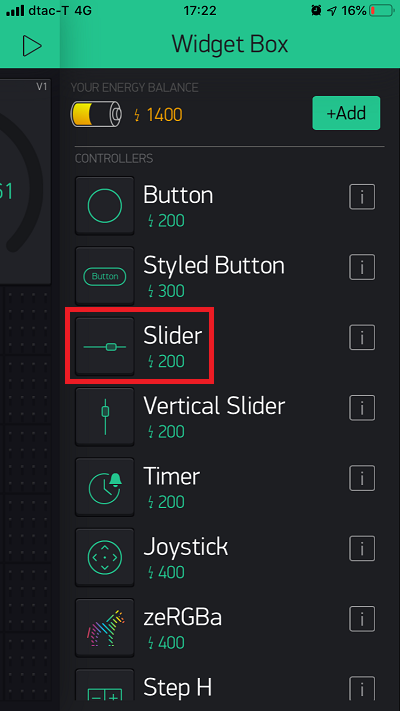This screenshot has width=400, height=711.
Task: Tap the 1400 energy balance value
Action: point(164,115)
